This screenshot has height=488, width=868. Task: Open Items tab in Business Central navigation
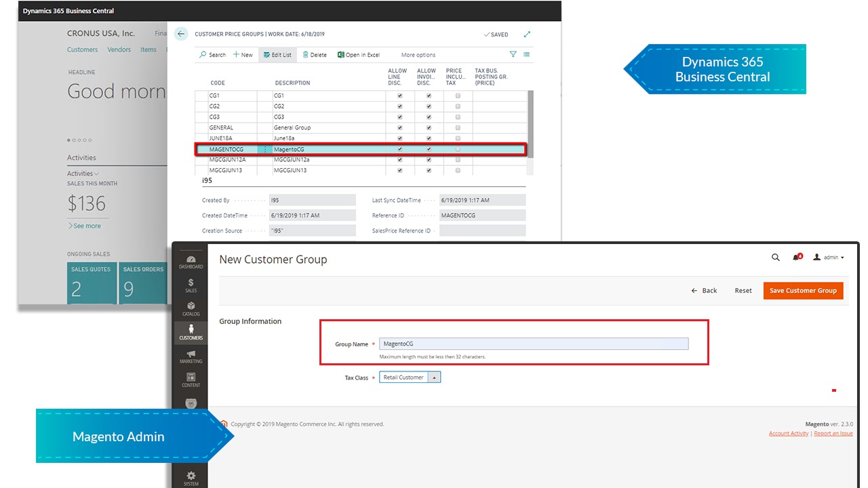(x=149, y=49)
